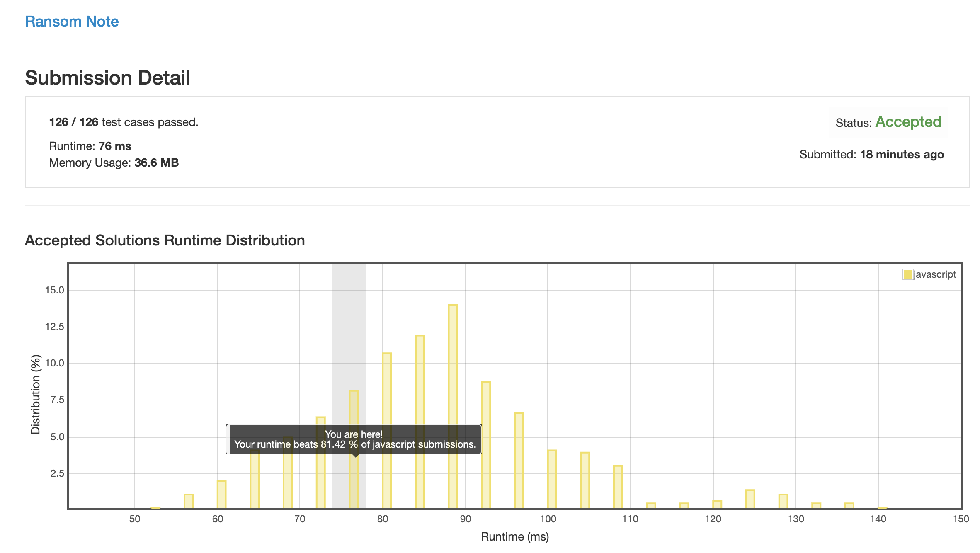Image resolution: width=980 pixels, height=553 pixels.
Task: Select the highlighted 76 ms bar
Action: pos(354,449)
